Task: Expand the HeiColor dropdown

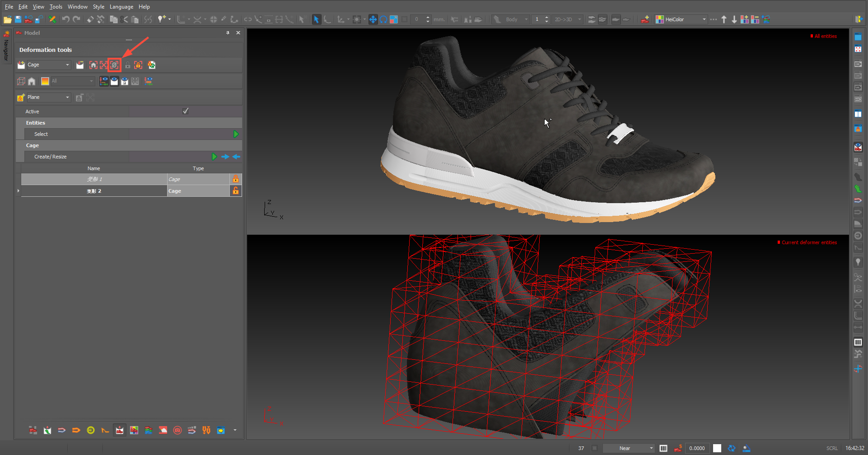Action: point(704,19)
